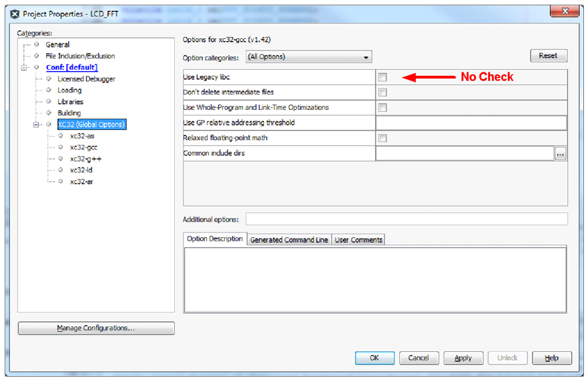The height and width of the screenshot is (380, 588).
Task: Toggle Relaxed floating-point math checkbox
Action: tap(382, 138)
